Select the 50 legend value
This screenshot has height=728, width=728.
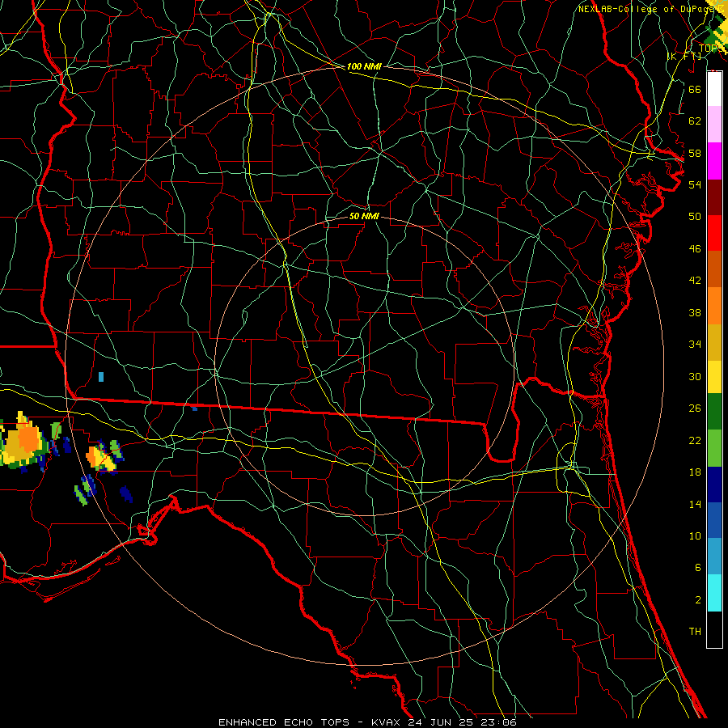pos(695,216)
